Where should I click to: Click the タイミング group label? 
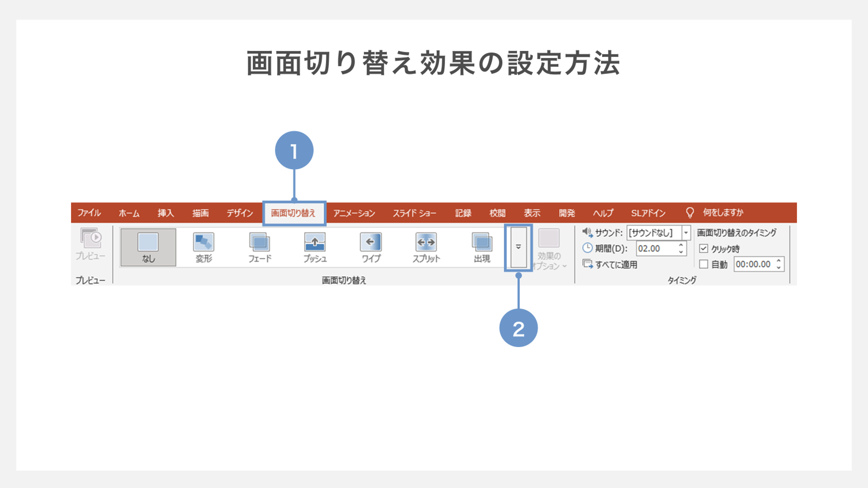(x=682, y=281)
